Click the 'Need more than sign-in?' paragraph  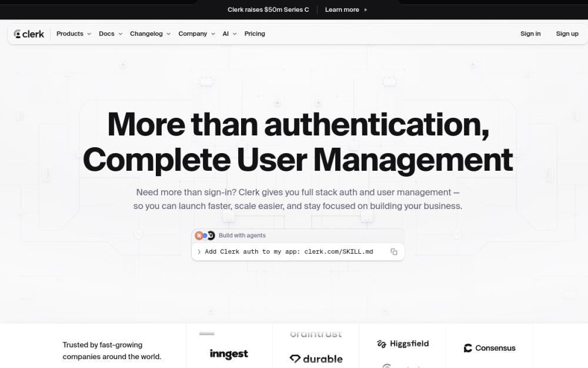point(298,199)
